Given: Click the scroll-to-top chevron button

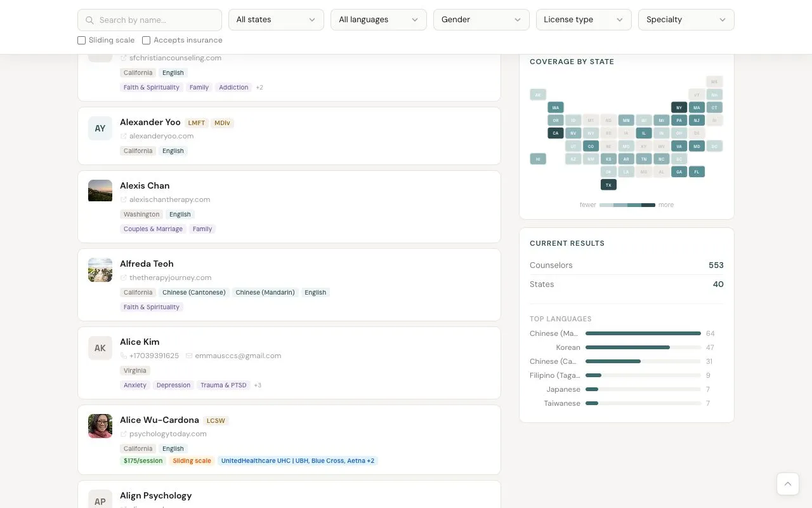Looking at the screenshot, I should click(788, 483).
